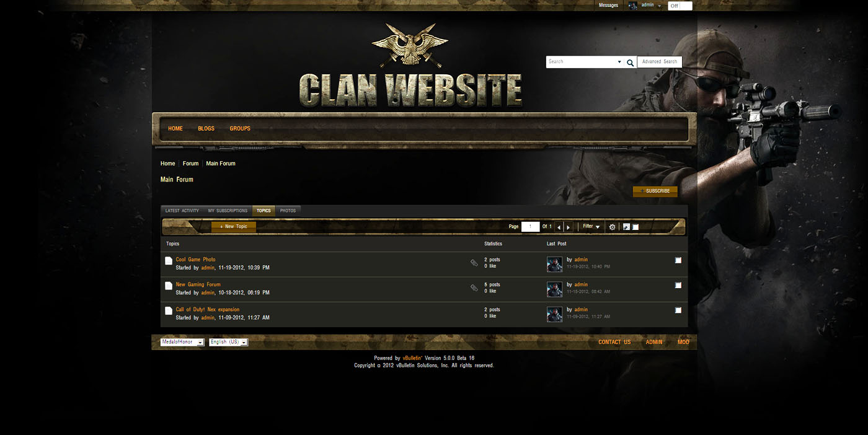The width and height of the screenshot is (868, 435).
Task: Toggle the Off switch in the top bar
Action: [680, 6]
